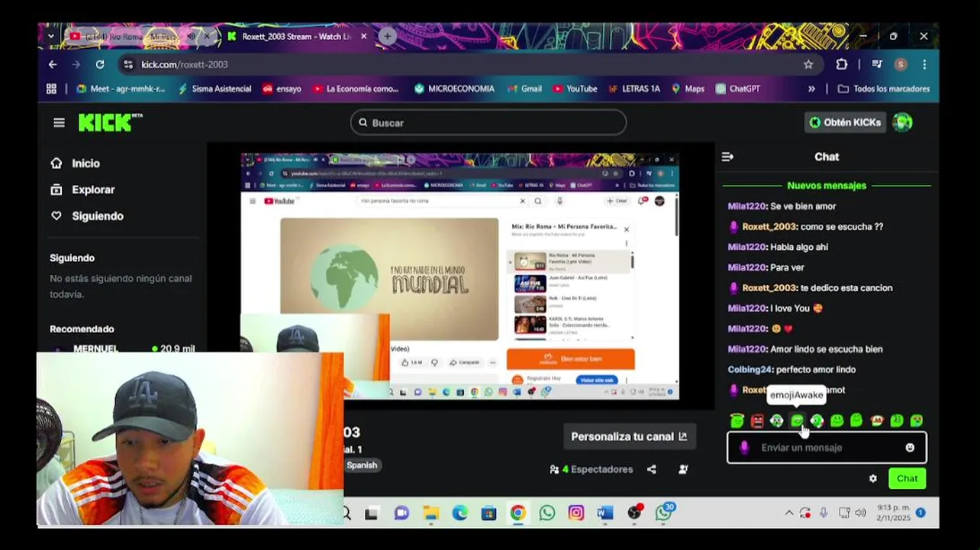The height and width of the screenshot is (550, 980).
Task: Open the user avatar menu
Action: (903, 122)
